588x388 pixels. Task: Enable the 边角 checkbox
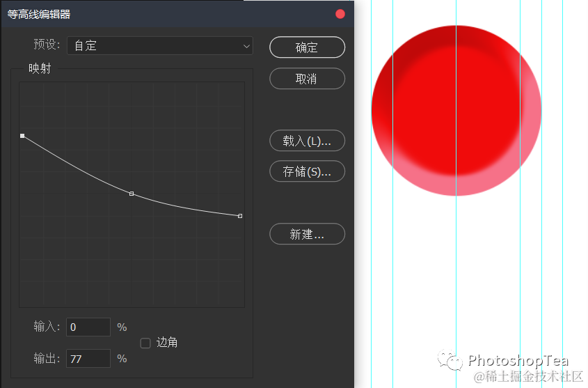click(x=145, y=343)
